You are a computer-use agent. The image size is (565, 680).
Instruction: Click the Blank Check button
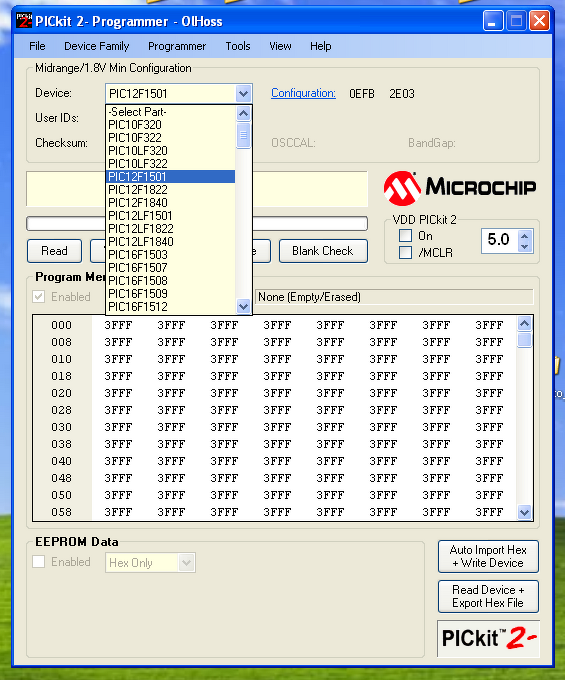[x=323, y=251]
